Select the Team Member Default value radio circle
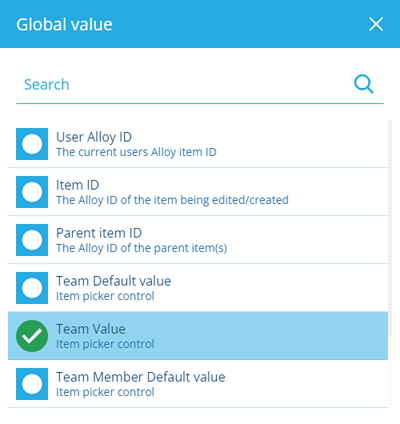This screenshot has width=400, height=424. tap(32, 384)
